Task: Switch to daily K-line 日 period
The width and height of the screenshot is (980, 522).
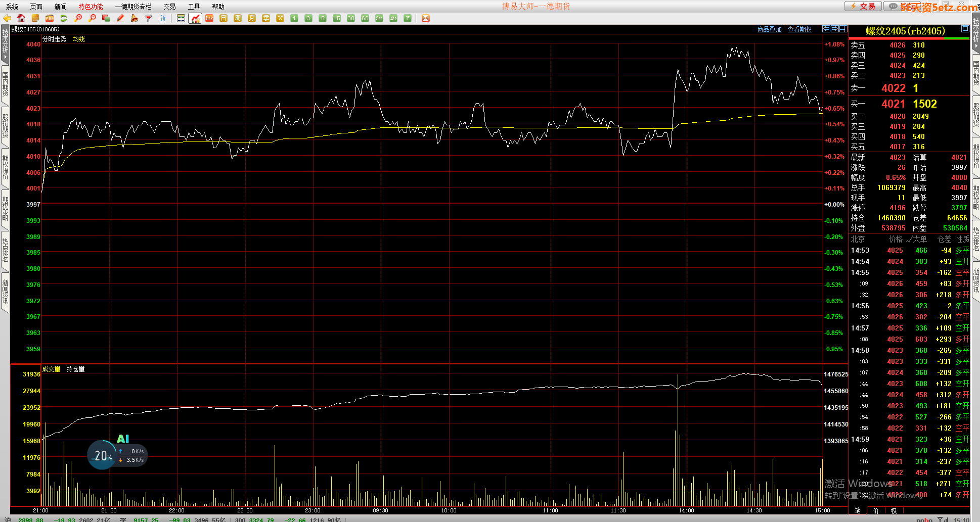Action: point(224,18)
